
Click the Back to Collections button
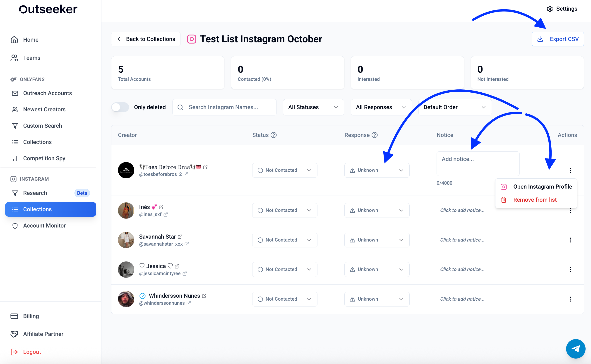146,39
